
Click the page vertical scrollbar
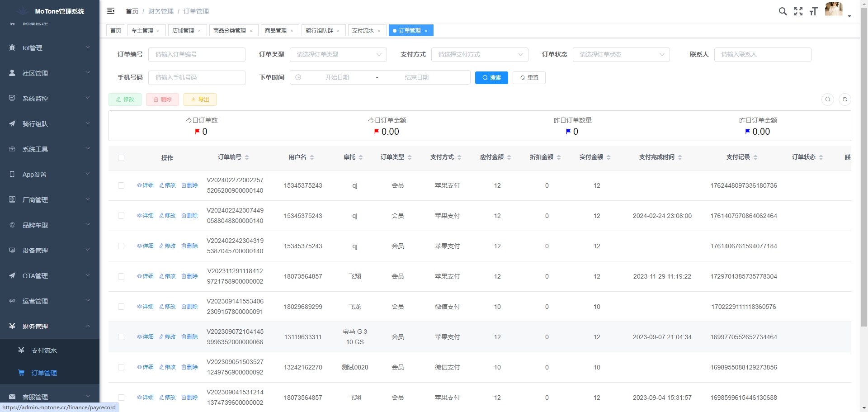coord(864,167)
